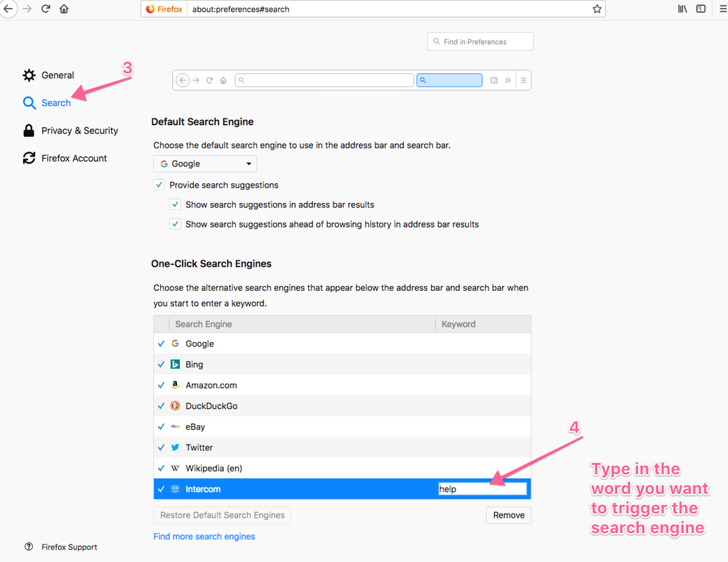Click Restore Default Search Engines button
Screen dimensions: 728x562
coord(222,515)
